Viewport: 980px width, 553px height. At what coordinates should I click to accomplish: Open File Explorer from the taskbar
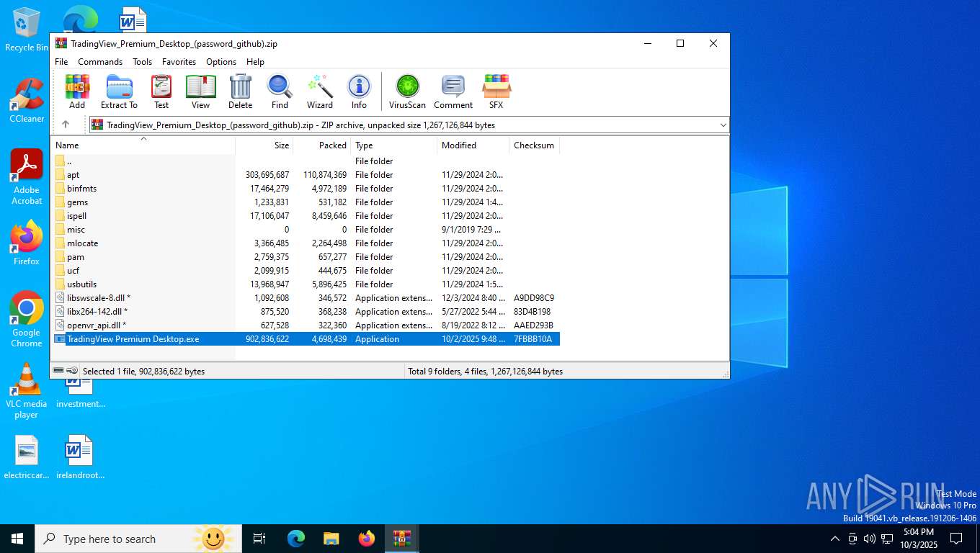tap(331, 539)
